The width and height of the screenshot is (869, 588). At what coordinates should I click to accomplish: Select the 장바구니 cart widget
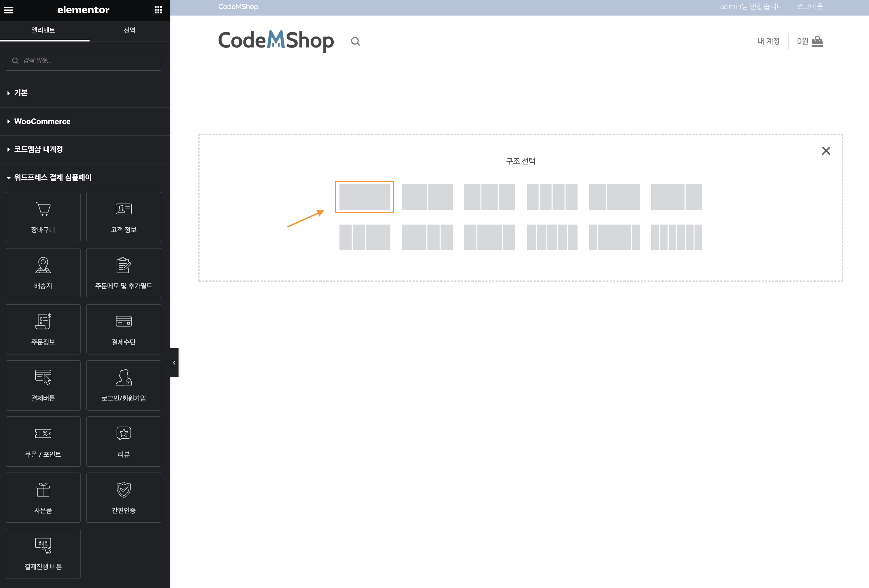[x=43, y=217]
